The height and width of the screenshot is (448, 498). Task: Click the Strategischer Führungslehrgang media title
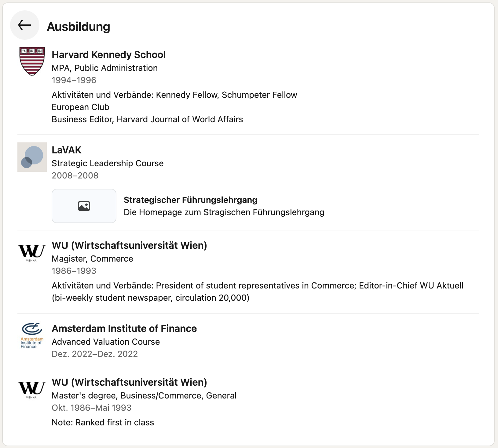191,200
